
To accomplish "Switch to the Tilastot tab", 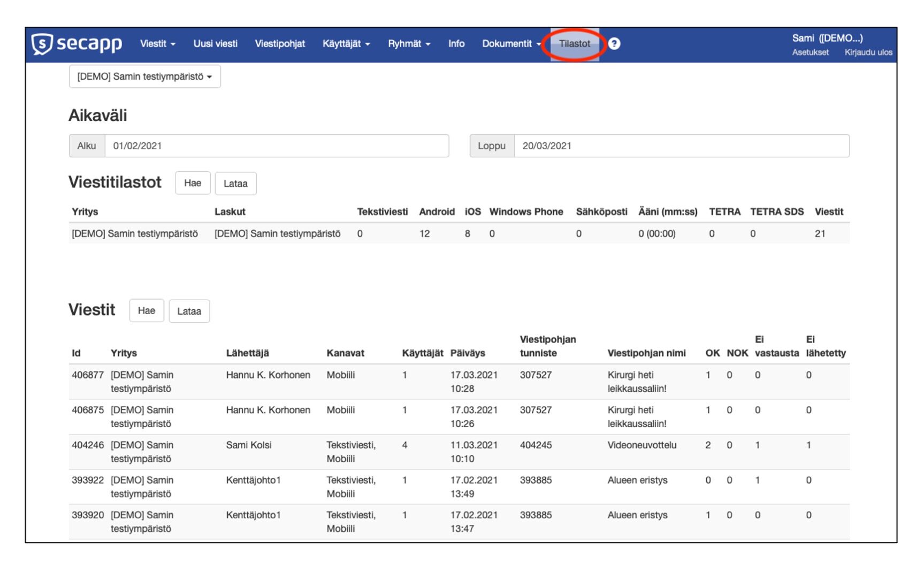I will [575, 44].
